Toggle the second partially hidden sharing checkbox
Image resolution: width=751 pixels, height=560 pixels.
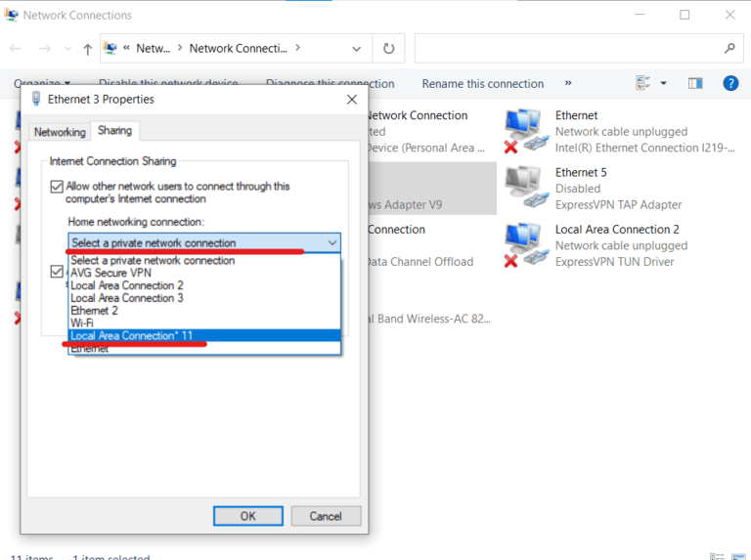click(x=57, y=272)
